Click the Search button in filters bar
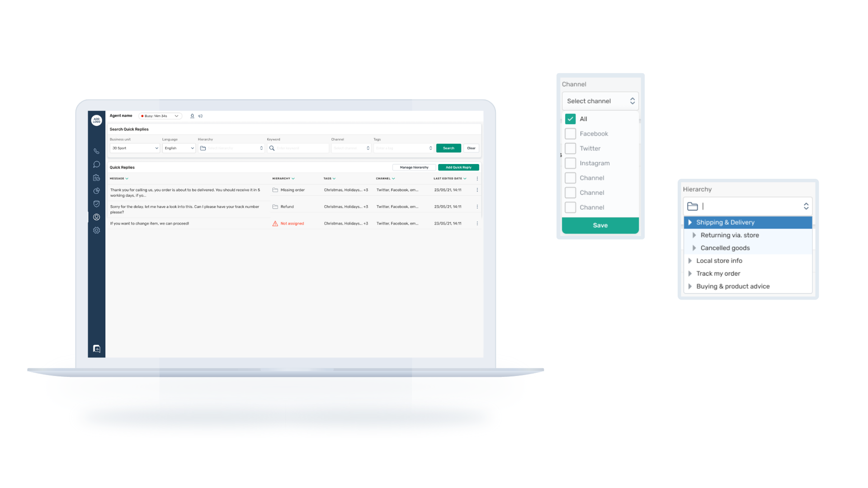868x488 pixels. click(x=449, y=148)
